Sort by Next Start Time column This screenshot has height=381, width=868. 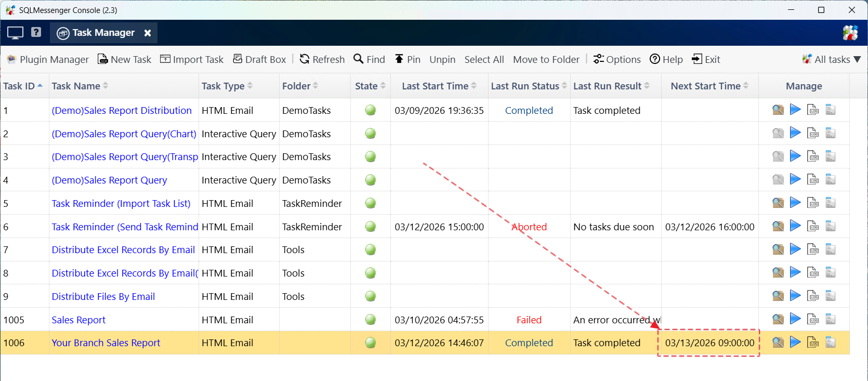coord(709,86)
